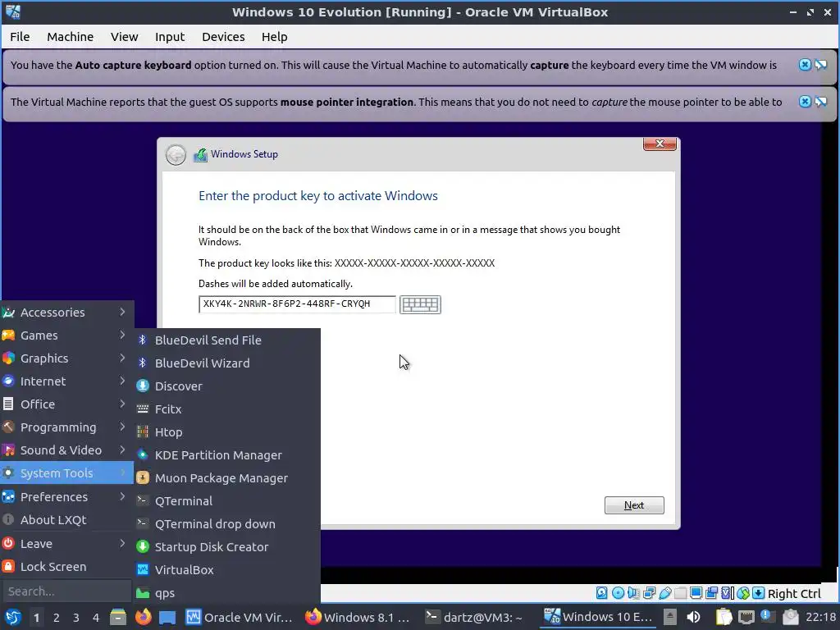Click the optical disk status icon

tap(618, 593)
